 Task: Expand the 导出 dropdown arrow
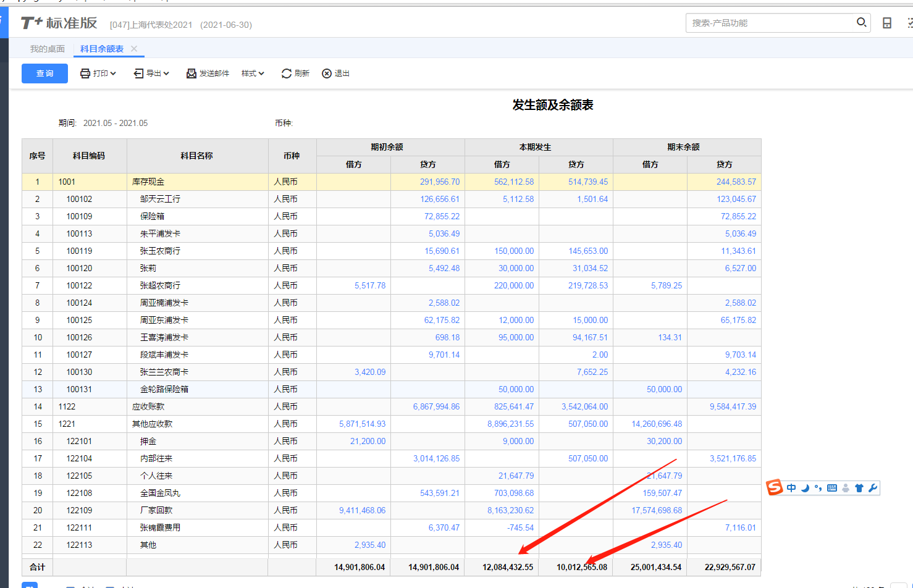(166, 73)
